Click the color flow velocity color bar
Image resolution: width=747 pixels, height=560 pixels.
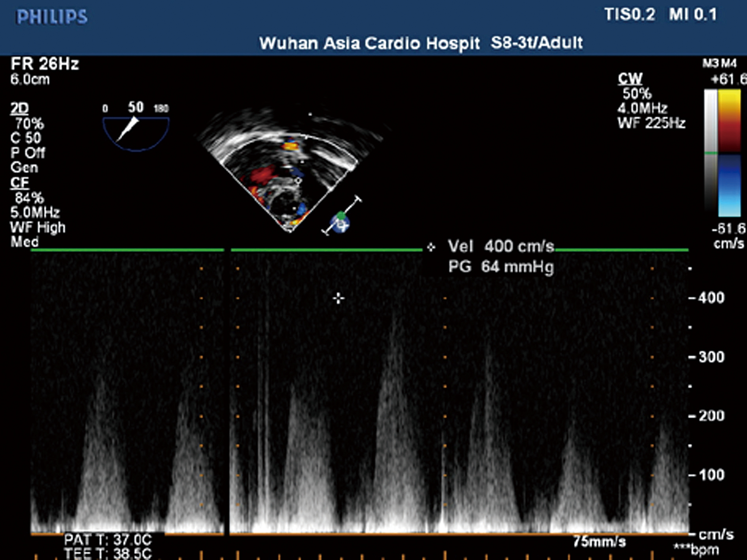pos(729,153)
